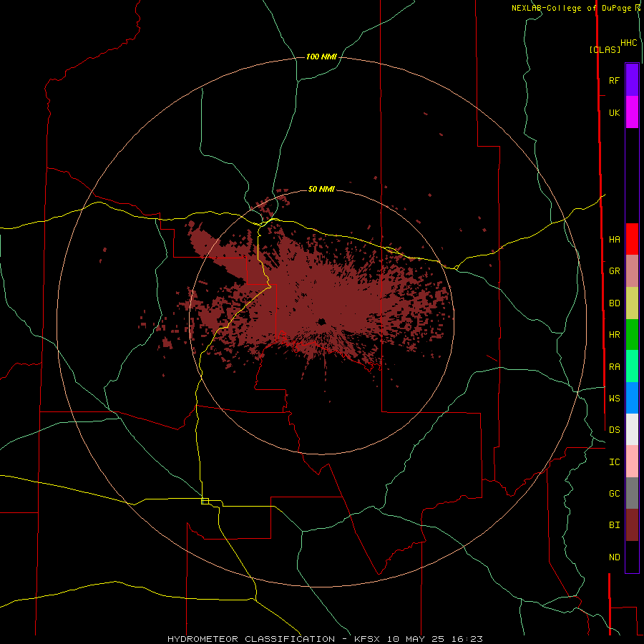
Task: Click the ND black legend swatch
Action: [632, 557]
